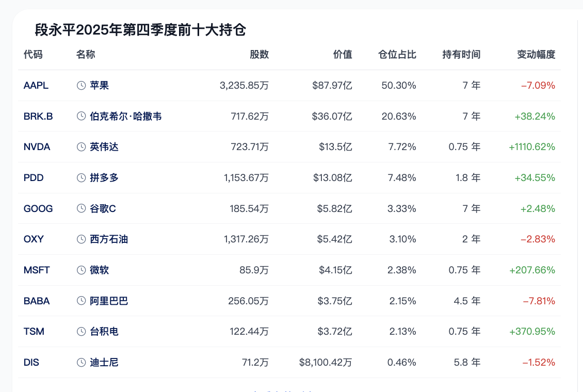Select the clock icon beside 谷歌C
583x392 pixels.
(81, 209)
